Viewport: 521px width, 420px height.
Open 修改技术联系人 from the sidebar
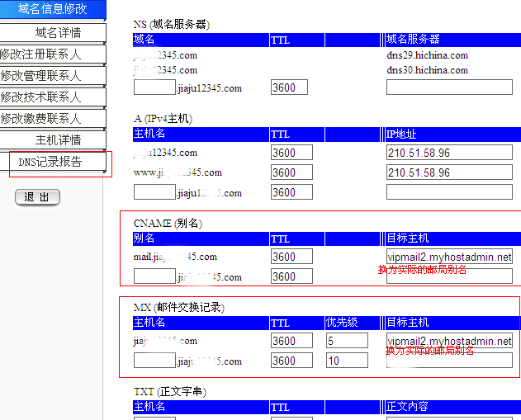click(53, 97)
